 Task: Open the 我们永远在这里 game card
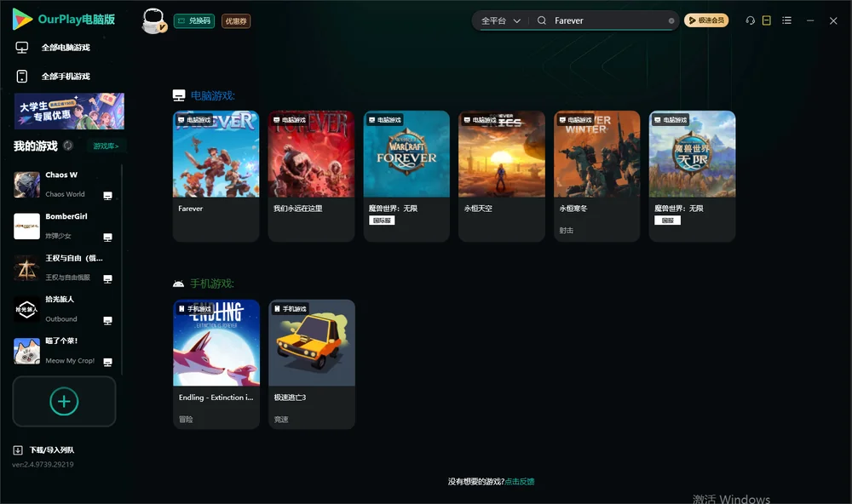(311, 176)
